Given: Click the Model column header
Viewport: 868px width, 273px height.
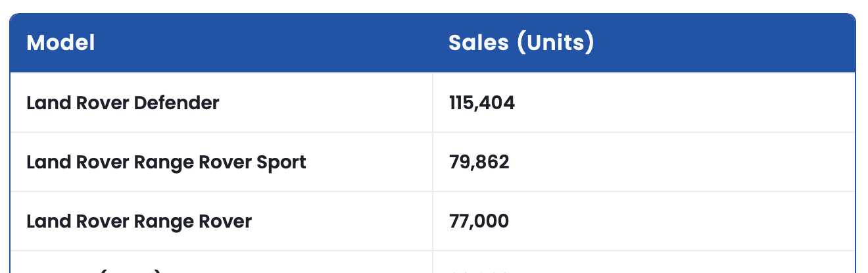Looking at the screenshot, I should 60,43.
